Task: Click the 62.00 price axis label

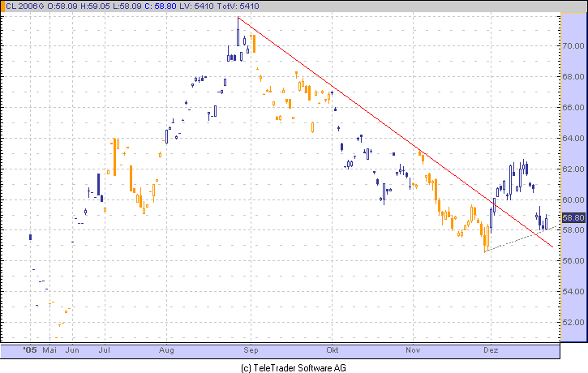Action: point(573,169)
